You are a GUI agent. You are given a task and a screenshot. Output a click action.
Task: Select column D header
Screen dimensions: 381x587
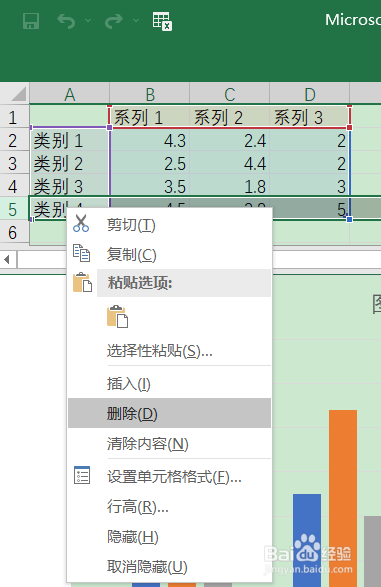(x=310, y=94)
